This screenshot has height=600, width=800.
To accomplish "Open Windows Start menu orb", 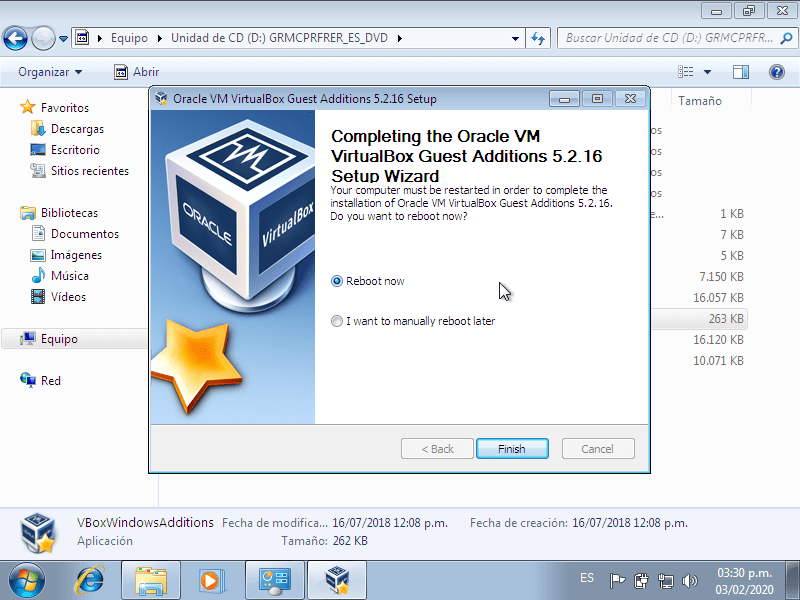I will click(27, 579).
